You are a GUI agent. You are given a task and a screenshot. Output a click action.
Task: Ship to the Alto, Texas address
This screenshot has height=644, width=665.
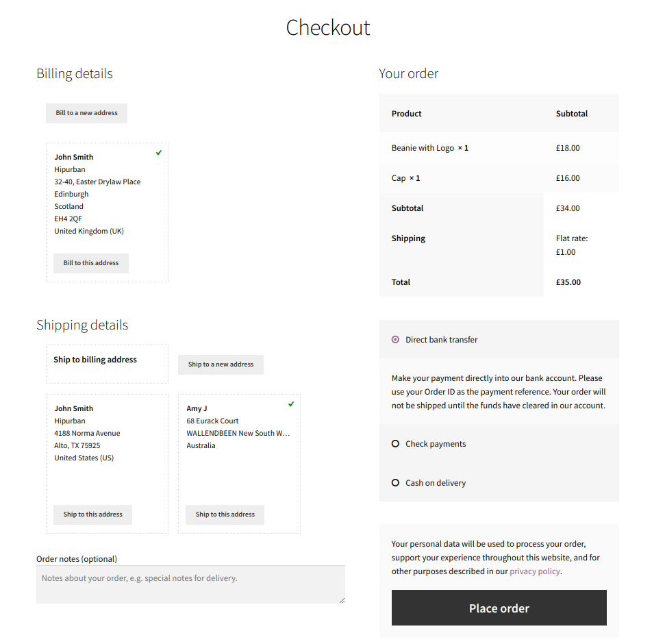coord(92,515)
